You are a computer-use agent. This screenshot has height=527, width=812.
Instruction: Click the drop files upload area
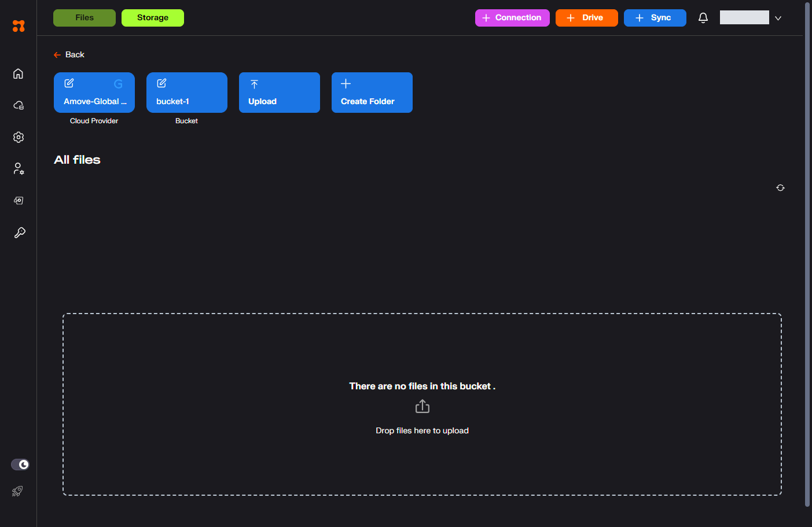(422, 404)
